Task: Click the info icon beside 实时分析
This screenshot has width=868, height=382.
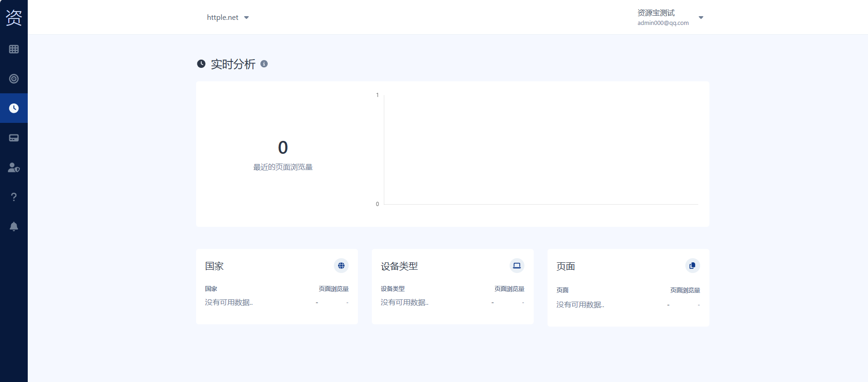Action: click(x=264, y=64)
